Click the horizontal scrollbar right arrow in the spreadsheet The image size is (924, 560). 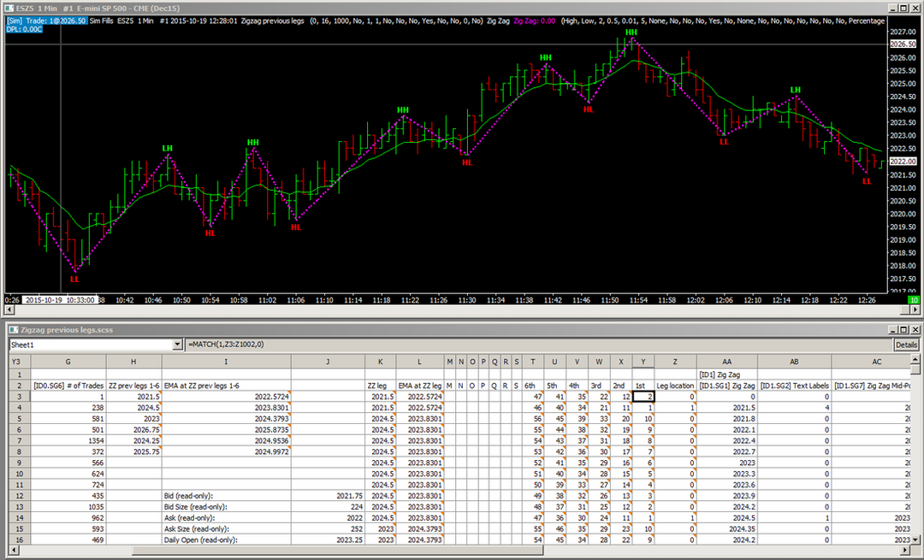pos(906,551)
